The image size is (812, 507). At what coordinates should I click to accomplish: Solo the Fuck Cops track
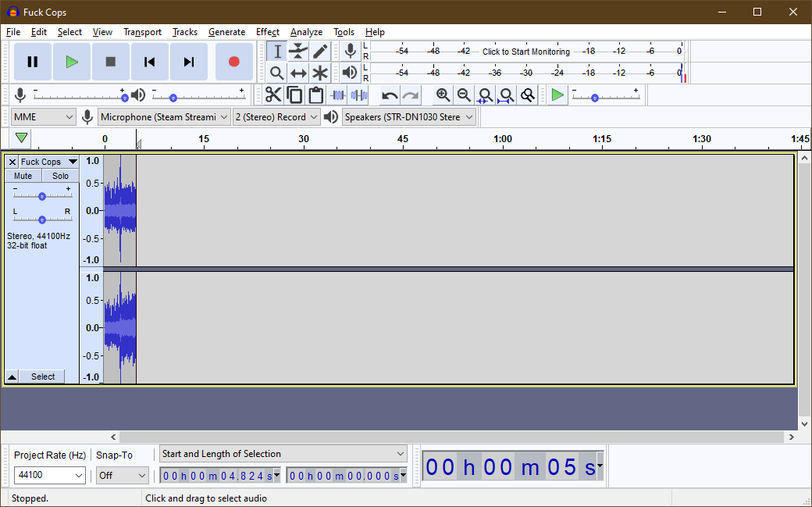tap(60, 176)
